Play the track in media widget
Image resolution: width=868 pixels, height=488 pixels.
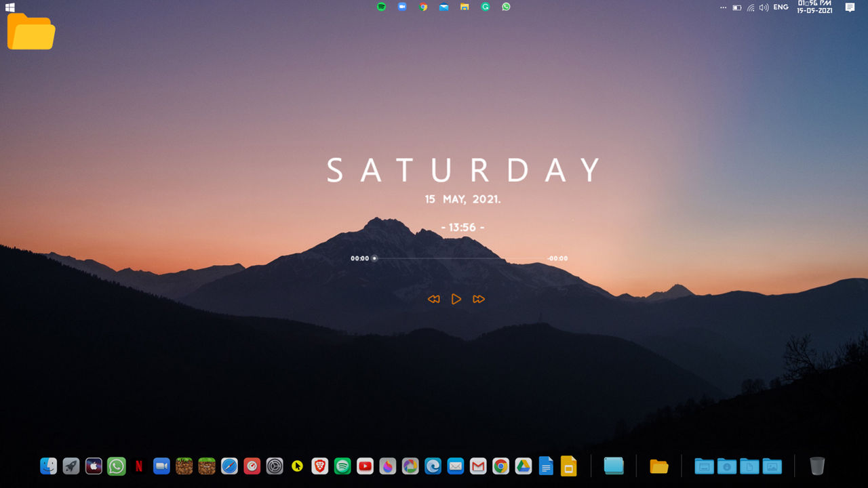(456, 299)
